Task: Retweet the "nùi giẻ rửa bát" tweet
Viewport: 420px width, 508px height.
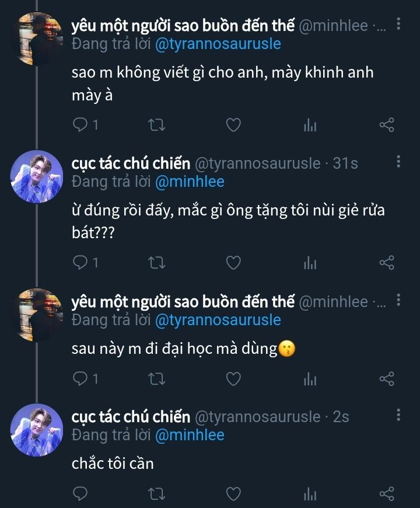Action: tap(157, 263)
